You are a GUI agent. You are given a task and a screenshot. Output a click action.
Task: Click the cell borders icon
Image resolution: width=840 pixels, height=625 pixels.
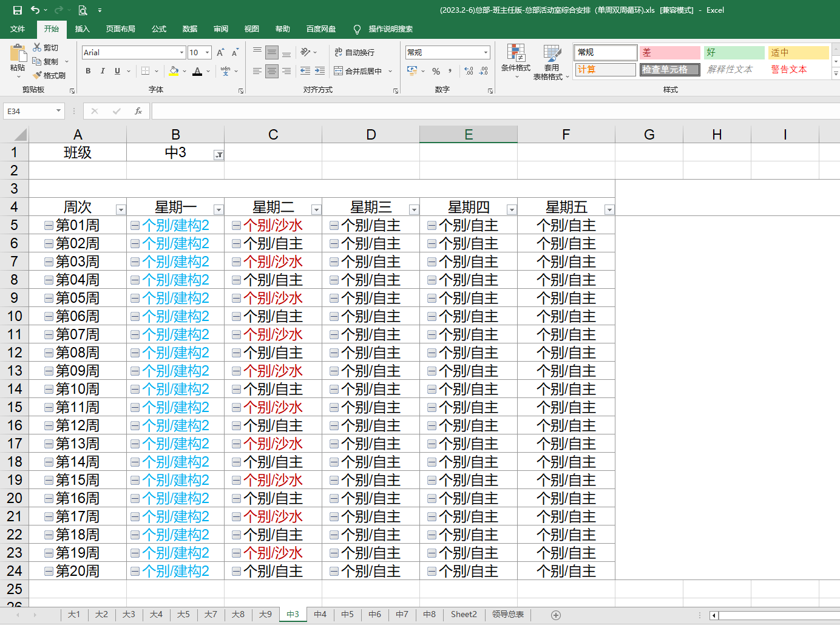pos(145,71)
